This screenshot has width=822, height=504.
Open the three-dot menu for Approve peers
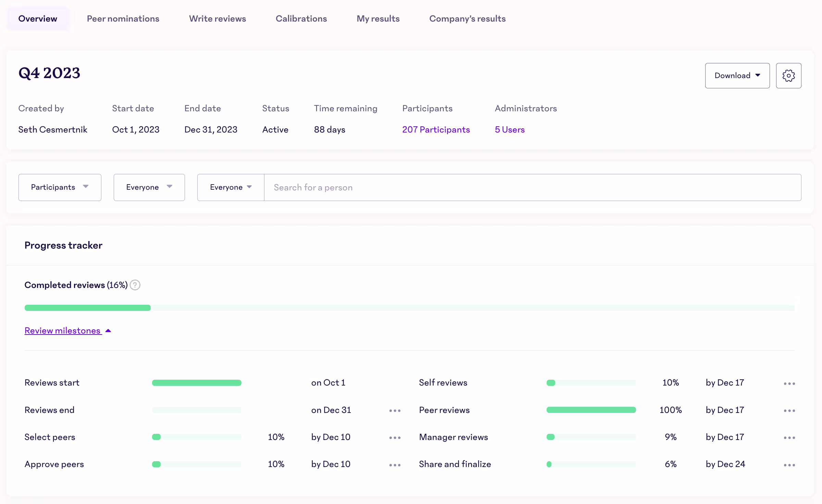pyautogui.click(x=395, y=465)
